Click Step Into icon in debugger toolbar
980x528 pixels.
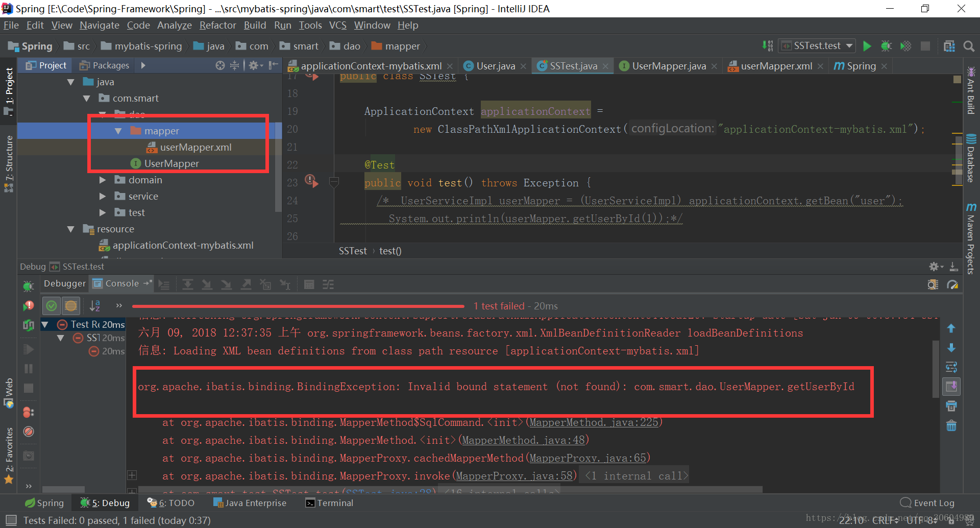(207, 284)
